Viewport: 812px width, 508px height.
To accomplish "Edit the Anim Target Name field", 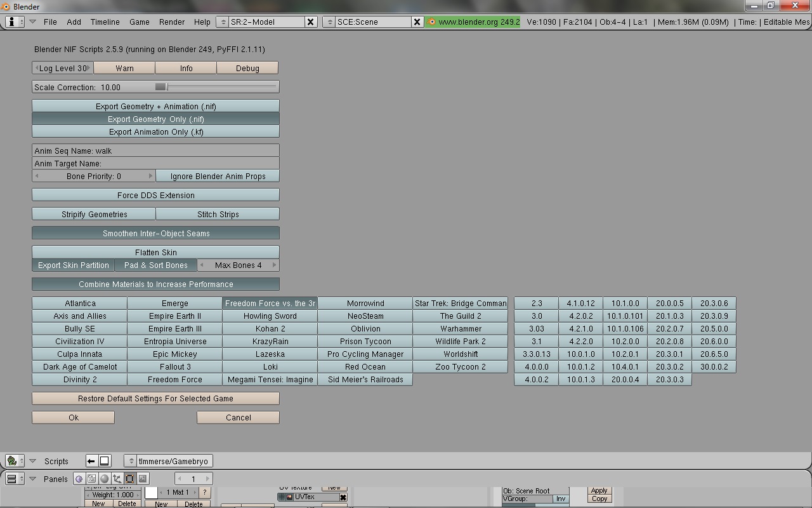I will [155, 163].
